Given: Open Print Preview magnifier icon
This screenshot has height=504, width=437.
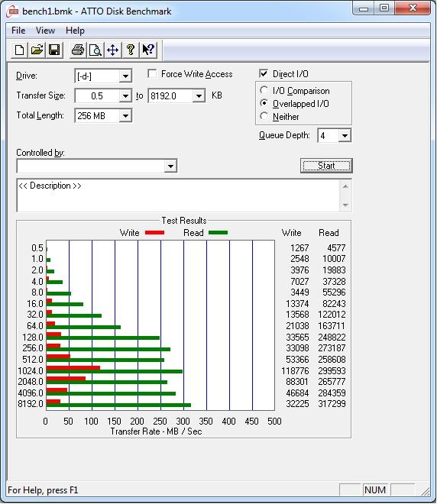Looking at the screenshot, I should point(95,50).
